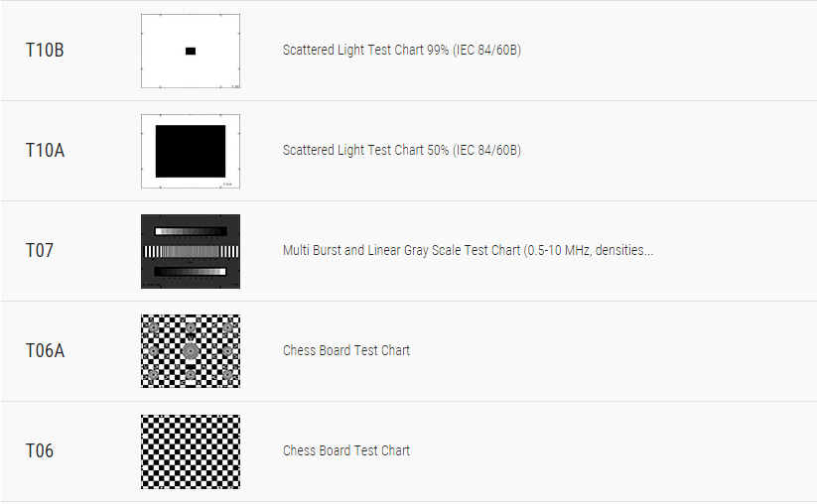Select the T06 plain chess board thumbnail
817x504 pixels.
[x=191, y=452]
